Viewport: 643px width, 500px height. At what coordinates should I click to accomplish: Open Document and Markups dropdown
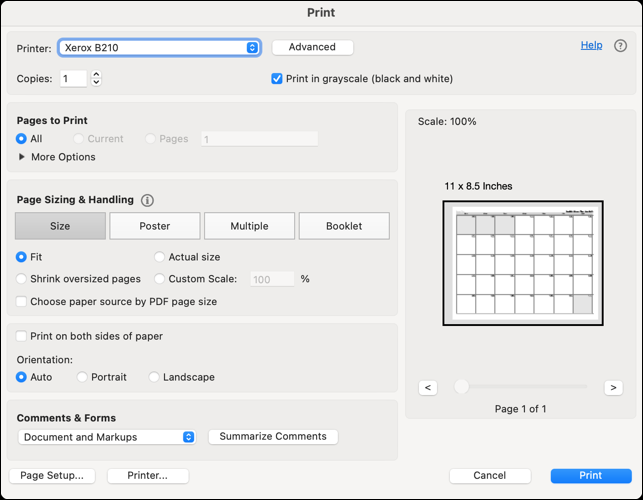pyautogui.click(x=107, y=437)
